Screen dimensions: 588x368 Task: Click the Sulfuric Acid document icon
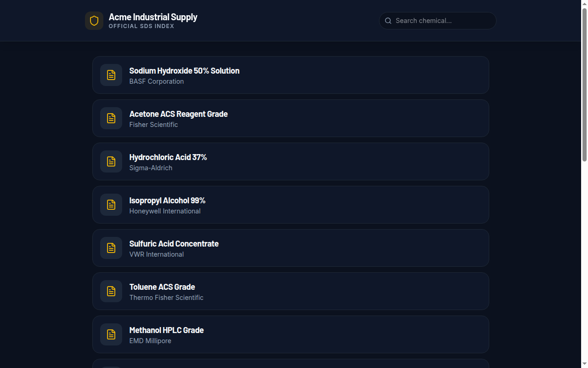111,248
